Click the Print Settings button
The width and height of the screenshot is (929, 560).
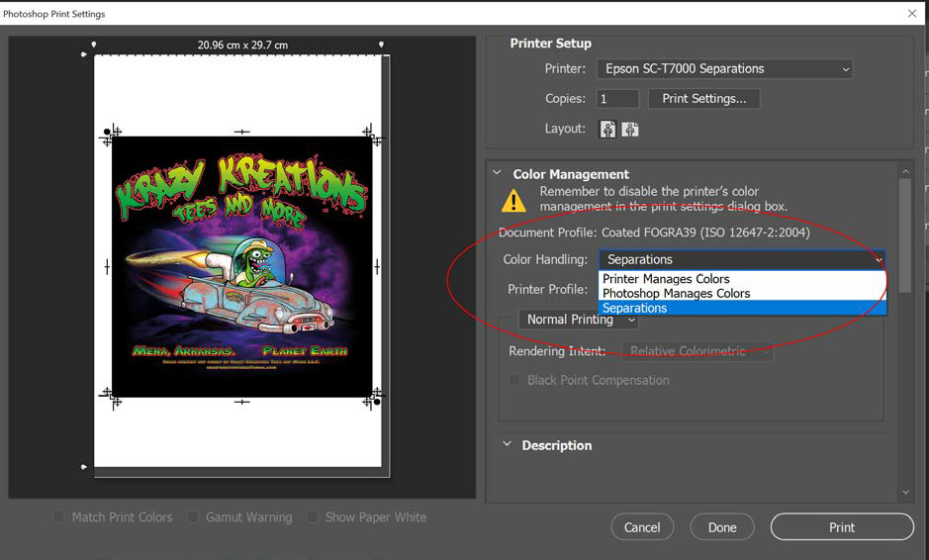tap(703, 99)
